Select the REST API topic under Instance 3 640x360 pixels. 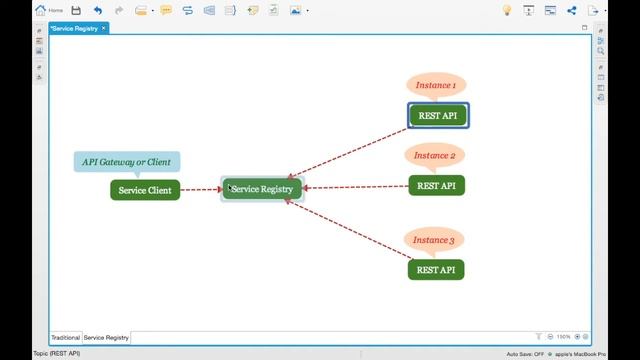pyautogui.click(x=436, y=270)
